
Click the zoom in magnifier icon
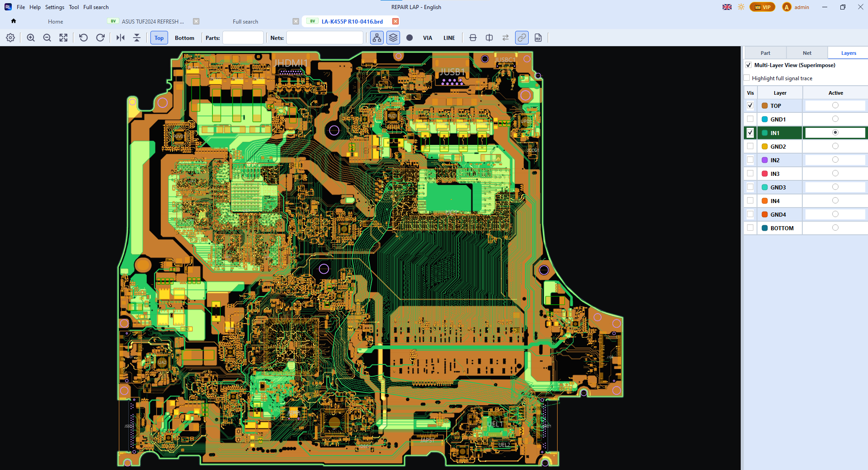coord(31,38)
